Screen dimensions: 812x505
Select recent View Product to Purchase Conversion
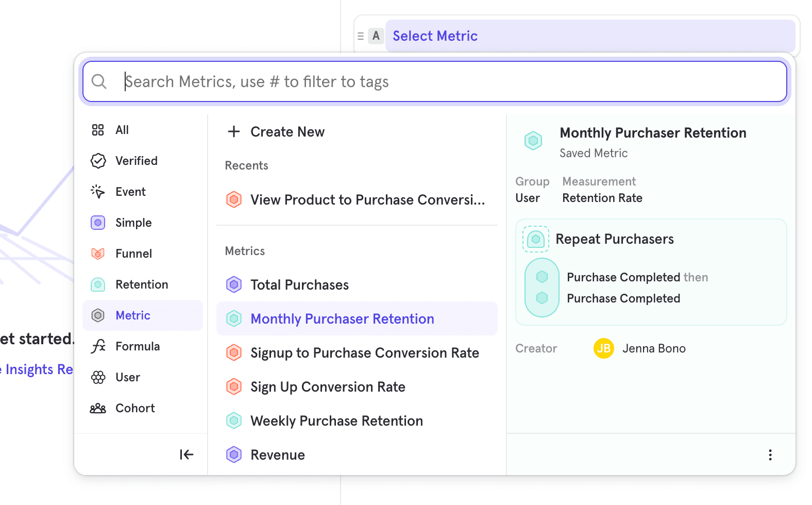[367, 200]
